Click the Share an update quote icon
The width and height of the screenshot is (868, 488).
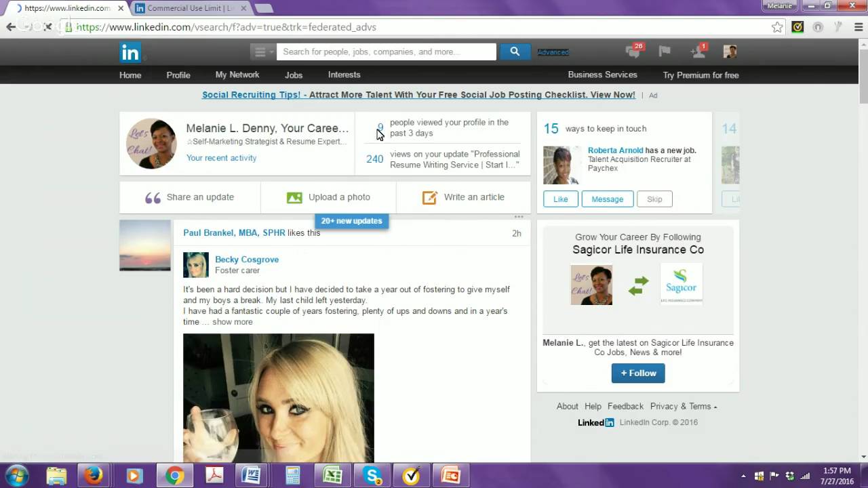(153, 198)
